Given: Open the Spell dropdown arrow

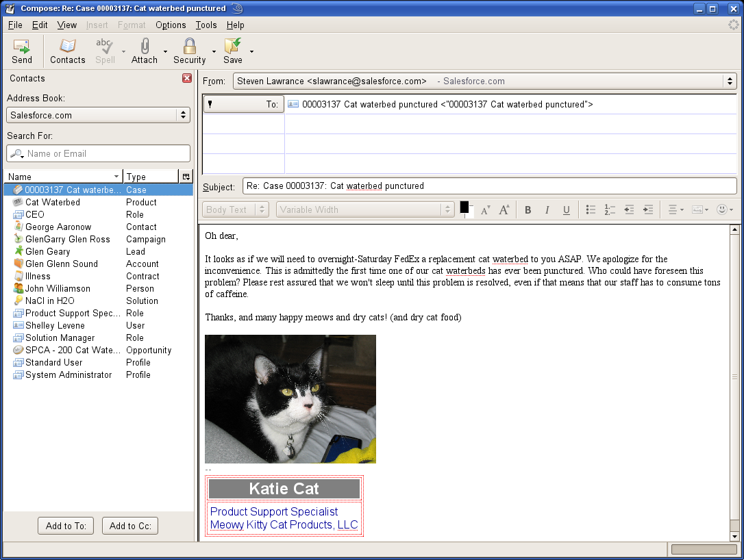Looking at the screenshot, I should point(123,51).
